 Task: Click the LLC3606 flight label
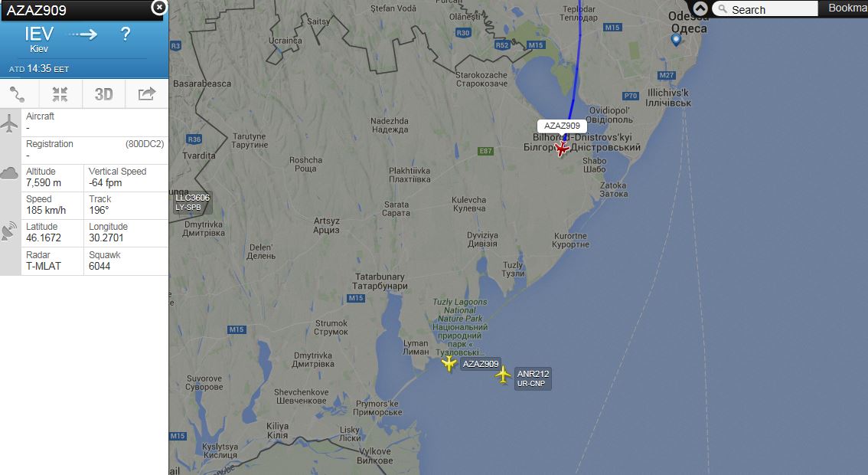pyautogui.click(x=192, y=202)
